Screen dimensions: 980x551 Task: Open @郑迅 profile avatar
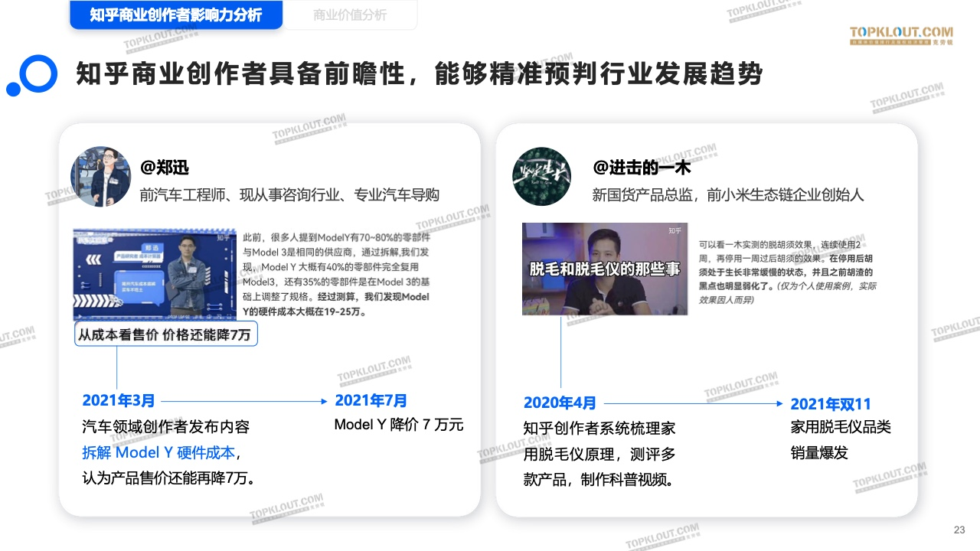pyautogui.click(x=100, y=176)
